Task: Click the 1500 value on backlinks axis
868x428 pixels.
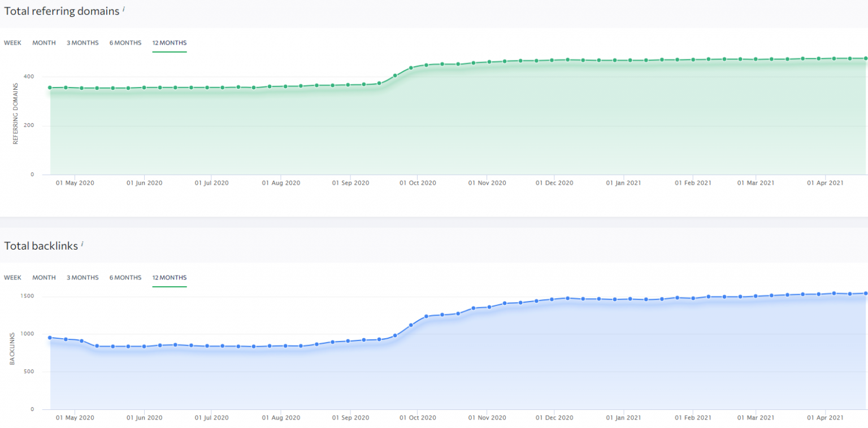Action: [x=27, y=296]
